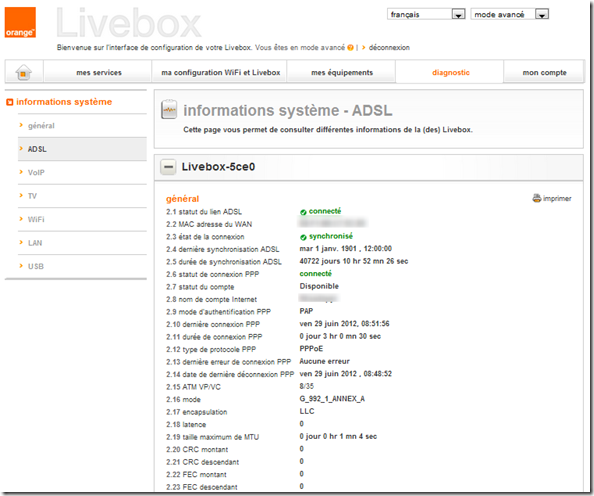
Task: Open the mode avancé dropdown
Action: click(x=510, y=14)
